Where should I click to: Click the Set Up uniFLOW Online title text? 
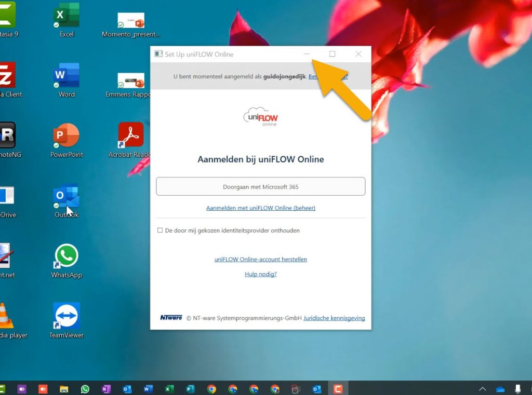pos(199,55)
